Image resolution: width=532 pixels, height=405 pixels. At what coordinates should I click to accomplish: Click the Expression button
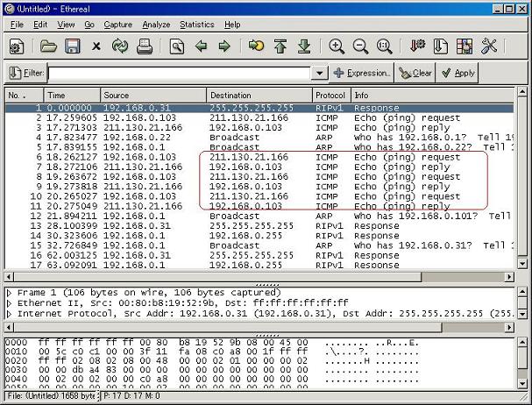[361, 73]
